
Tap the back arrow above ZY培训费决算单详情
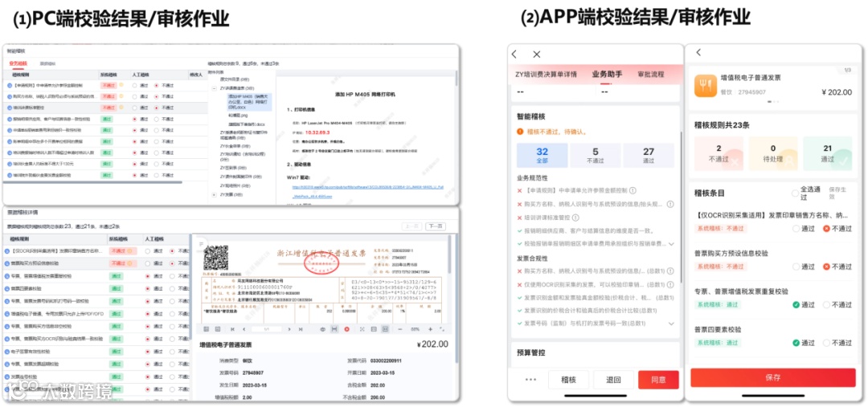514,55
